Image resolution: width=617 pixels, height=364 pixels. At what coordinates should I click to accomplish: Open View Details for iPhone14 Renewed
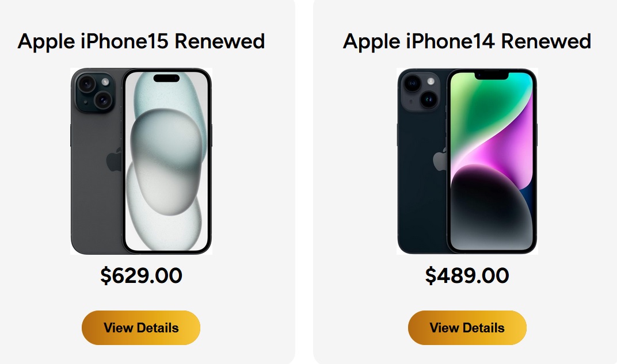[467, 328]
